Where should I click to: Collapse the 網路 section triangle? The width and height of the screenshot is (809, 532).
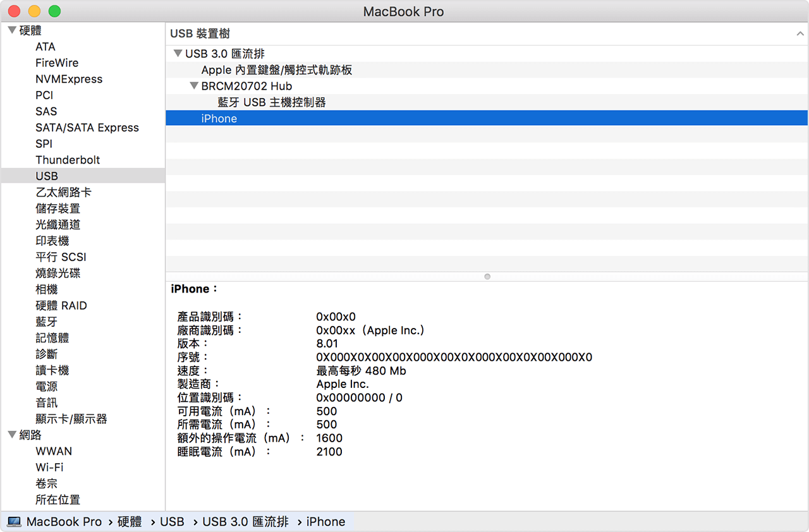point(12,435)
